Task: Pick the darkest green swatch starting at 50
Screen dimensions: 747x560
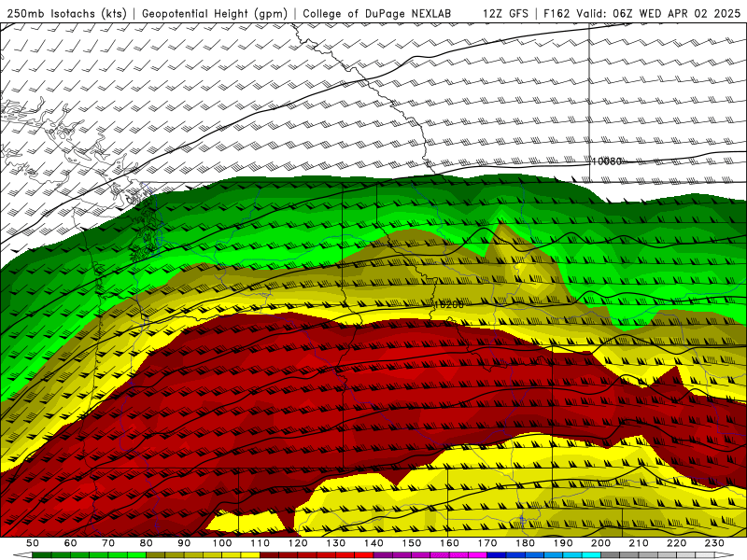Action: (42, 555)
